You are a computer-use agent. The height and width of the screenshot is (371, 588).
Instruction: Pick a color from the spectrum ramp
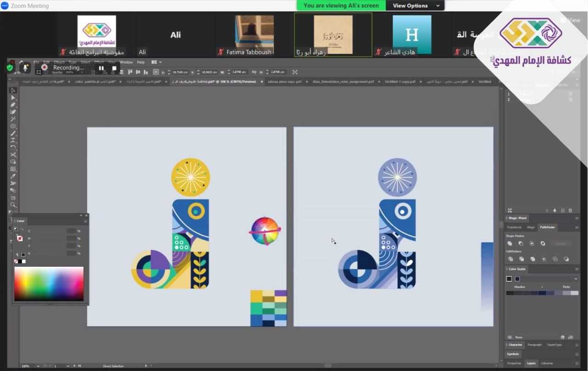(x=49, y=283)
